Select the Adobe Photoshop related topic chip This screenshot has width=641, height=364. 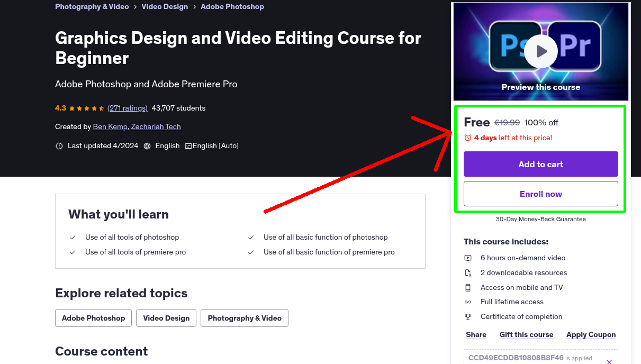point(94,318)
